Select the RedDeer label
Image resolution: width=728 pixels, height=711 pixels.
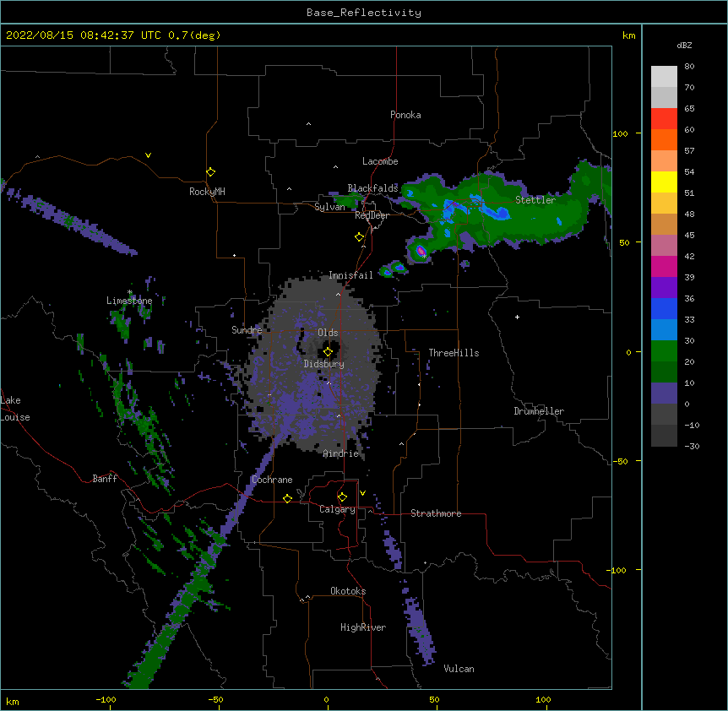(372, 215)
